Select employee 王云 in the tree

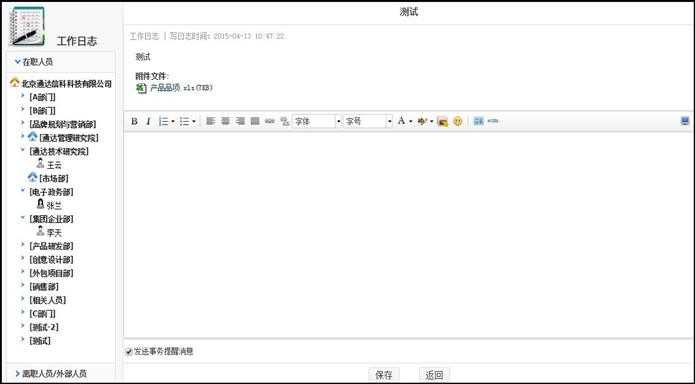54,165
